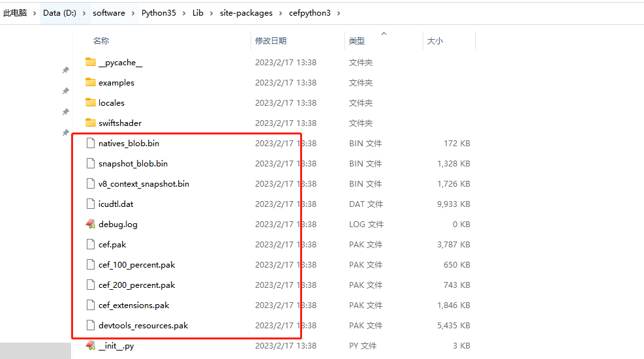Click the 9,933 KB size cell
This screenshot has height=359, width=644.
pyautogui.click(x=453, y=203)
